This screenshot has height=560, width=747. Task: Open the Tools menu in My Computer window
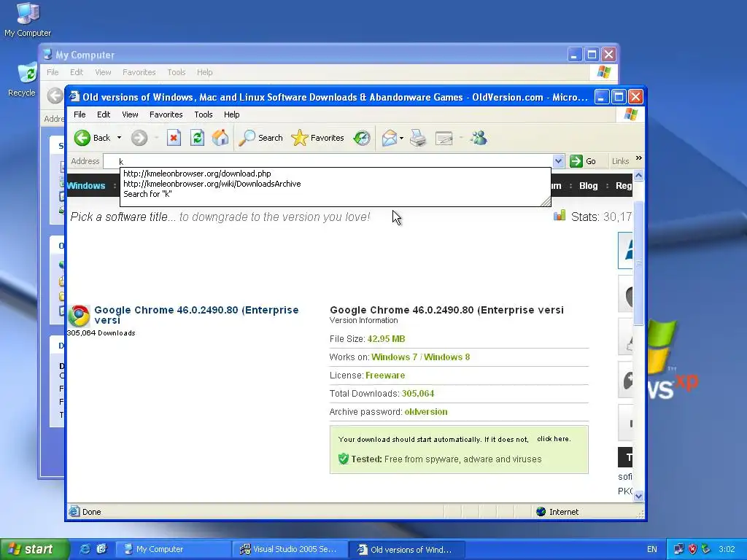[177, 72]
